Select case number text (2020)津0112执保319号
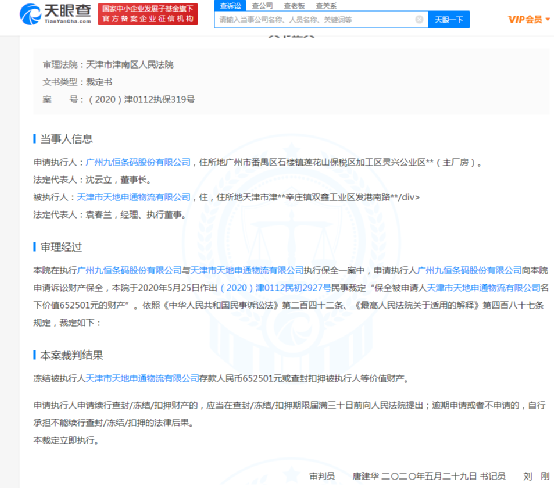The height and width of the screenshot is (488, 554). pyautogui.click(x=141, y=99)
